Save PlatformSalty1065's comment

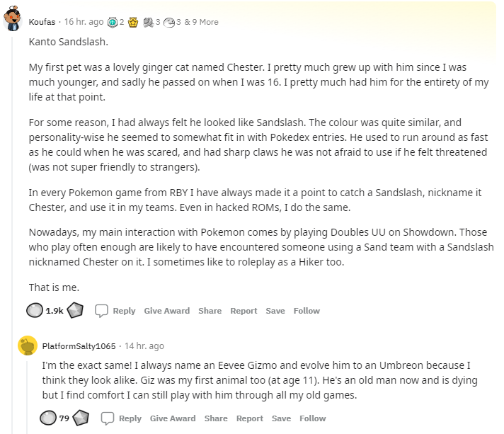tap(281, 418)
